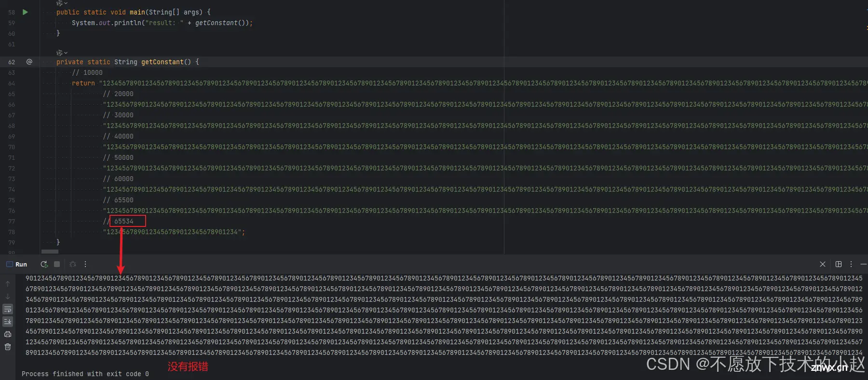Print the console output
This screenshot has height=380, width=868.
(x=8, y=334)
